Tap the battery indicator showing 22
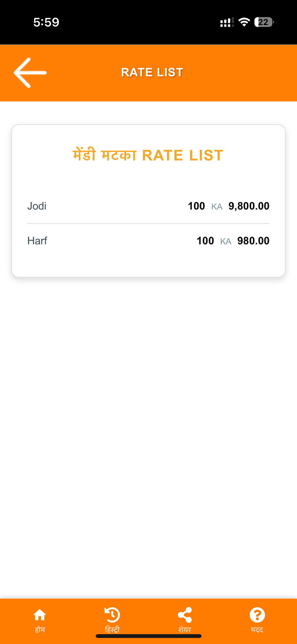This screenshot has height=644, width=297. pos(264,22)
